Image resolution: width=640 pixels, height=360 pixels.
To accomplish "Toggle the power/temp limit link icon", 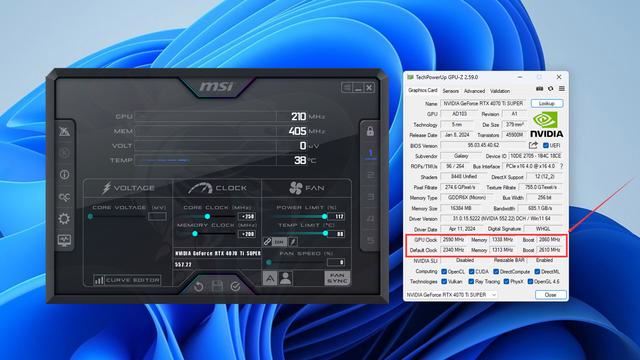I will [267, 242].
